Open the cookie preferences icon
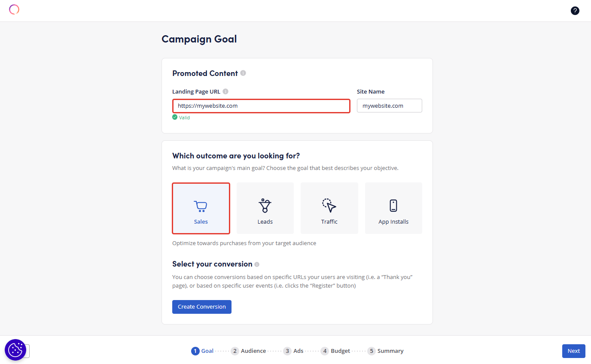This screenshot has width=591, height=364. [x=15, y=349]
